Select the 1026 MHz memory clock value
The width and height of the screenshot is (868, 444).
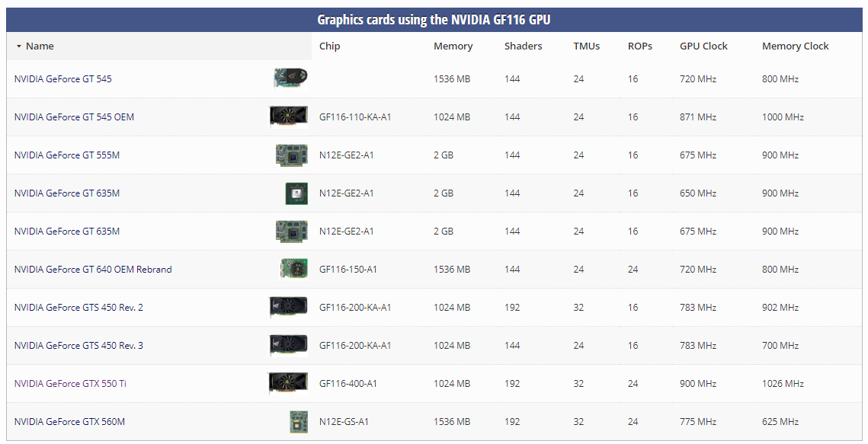[x=783, y=385]
